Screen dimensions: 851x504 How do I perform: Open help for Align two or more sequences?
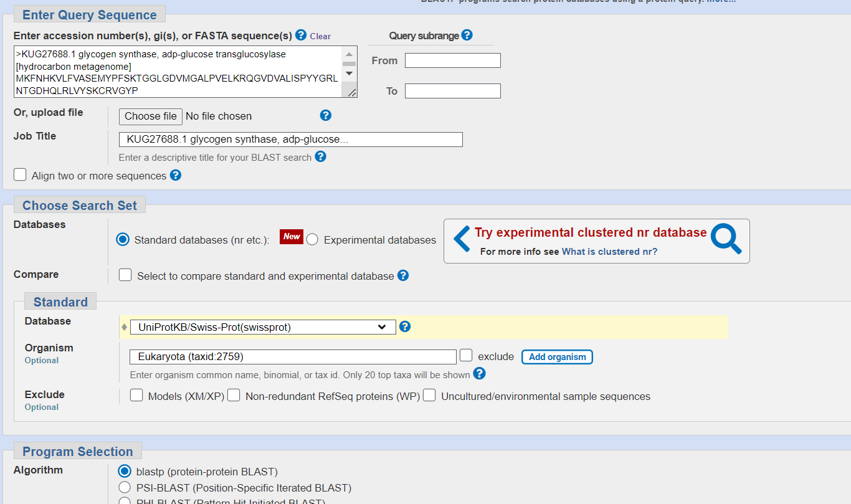click(x=176, y=175)
